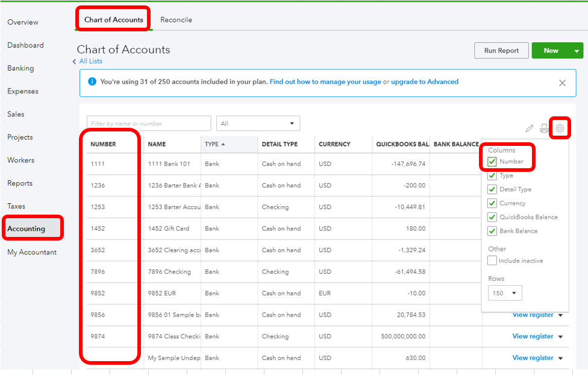Open Overview in the sidebar
588x375 pixels.
(x=23, y=22)
